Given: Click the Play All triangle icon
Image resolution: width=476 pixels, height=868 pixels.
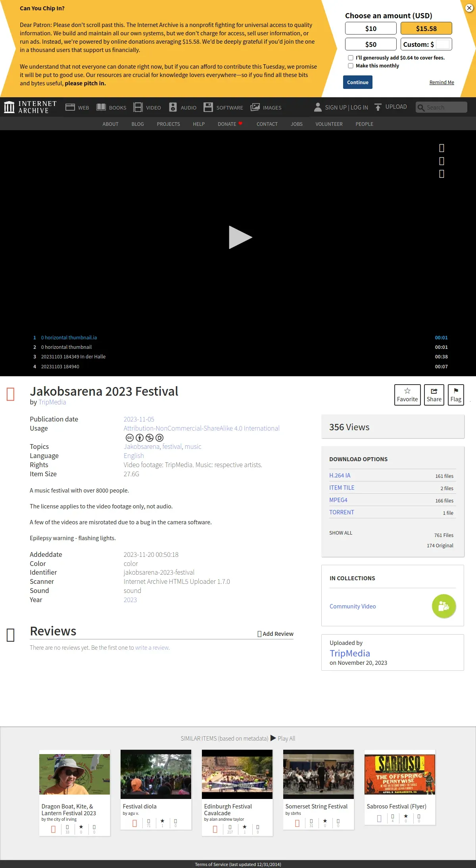Looking at the screenshot, I should click(x=273, y=738).
